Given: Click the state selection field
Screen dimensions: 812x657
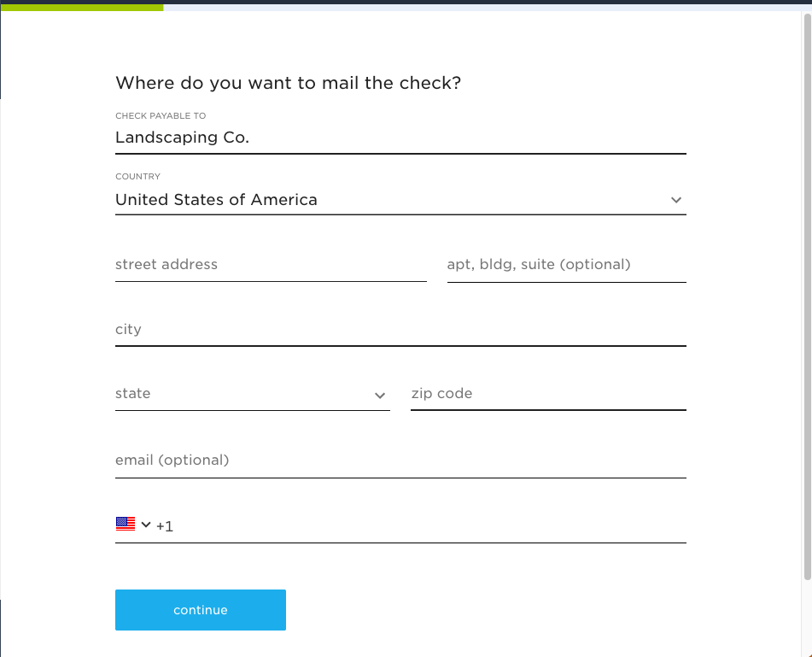Looking at the screenshot, I should pyautogui.click(x=253, y=394).
